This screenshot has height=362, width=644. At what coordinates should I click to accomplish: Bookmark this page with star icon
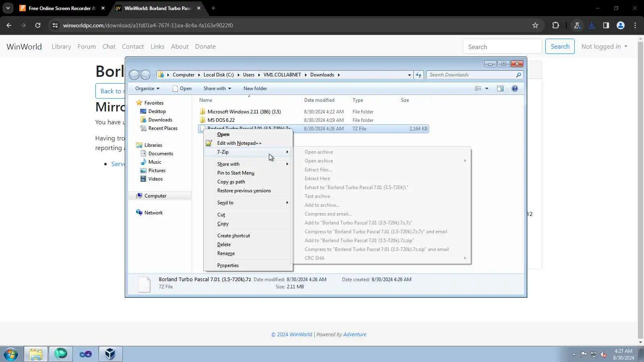[x=535, y=25]
